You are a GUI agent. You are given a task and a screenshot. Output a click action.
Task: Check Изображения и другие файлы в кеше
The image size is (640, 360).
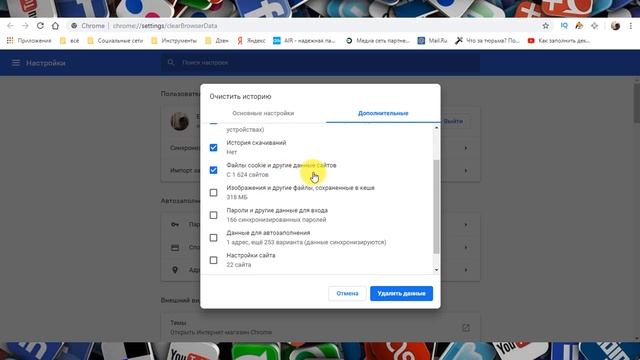[x=213, y=192]
